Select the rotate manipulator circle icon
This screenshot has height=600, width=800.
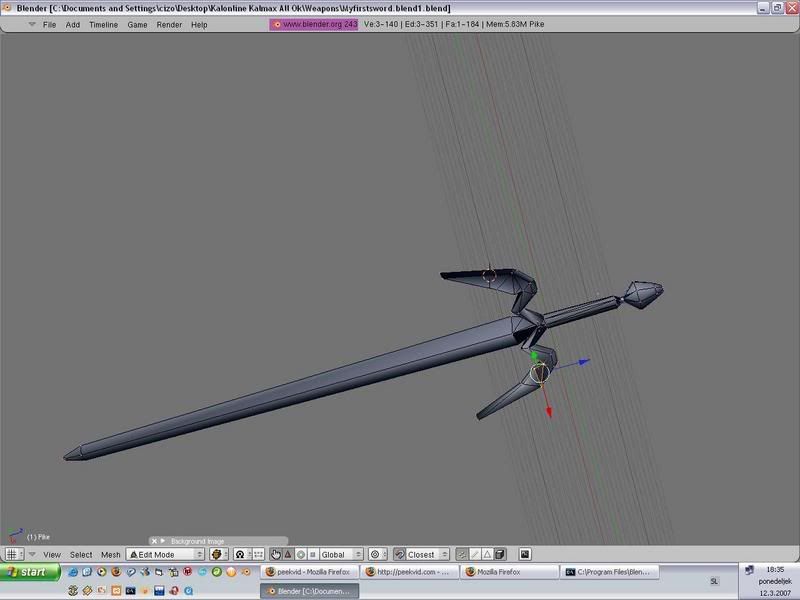click(x=300, y=554)
